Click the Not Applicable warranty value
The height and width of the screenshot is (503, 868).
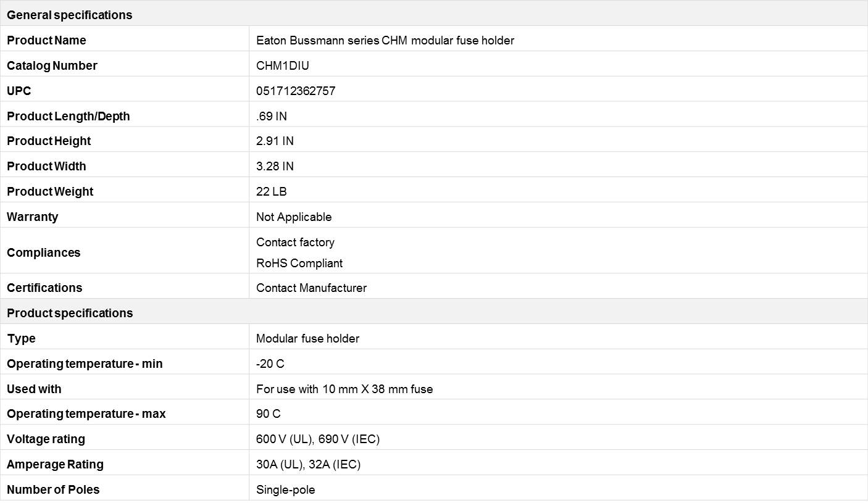click(x=294, y=217)
